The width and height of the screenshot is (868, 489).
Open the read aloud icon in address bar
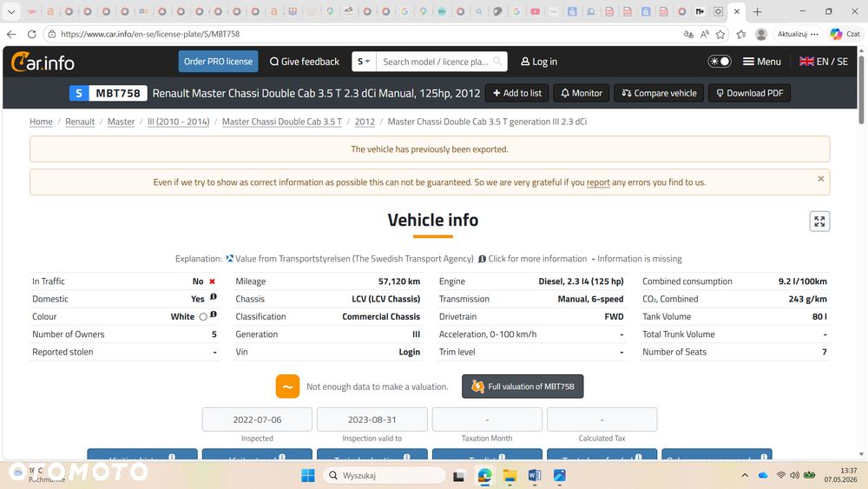click(x=704, y=34)
